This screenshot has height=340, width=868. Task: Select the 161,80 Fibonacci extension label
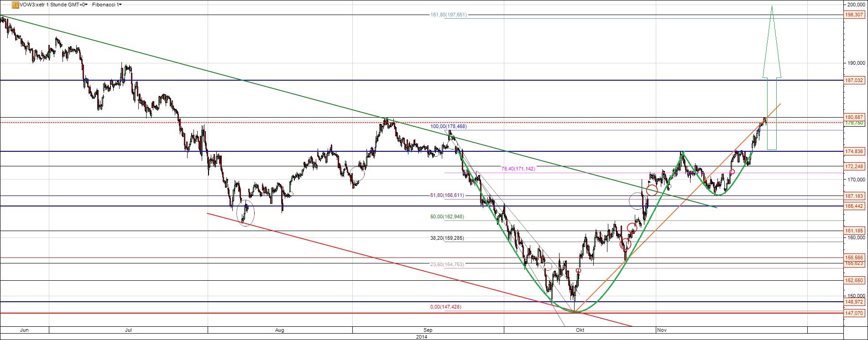point(449,15)
